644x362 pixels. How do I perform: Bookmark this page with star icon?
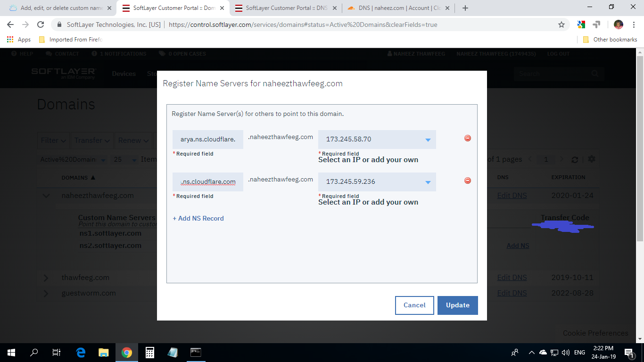pos(561,25)
